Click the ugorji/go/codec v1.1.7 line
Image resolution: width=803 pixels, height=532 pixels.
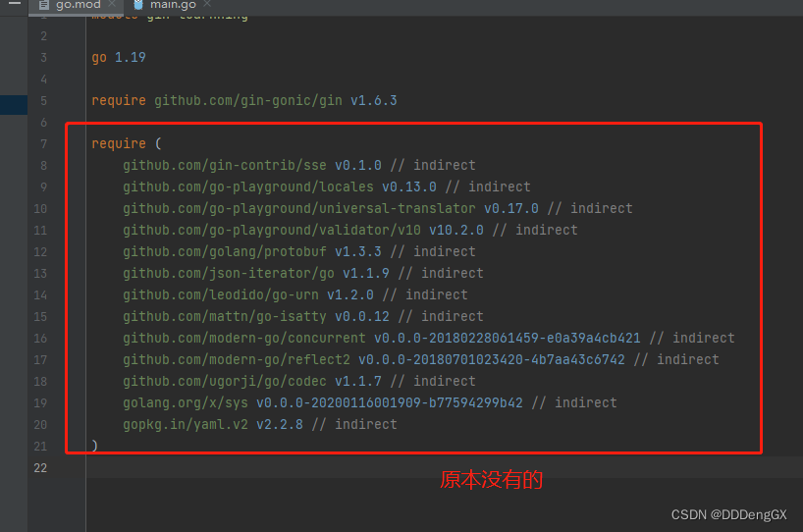click(x=299, y=381)
